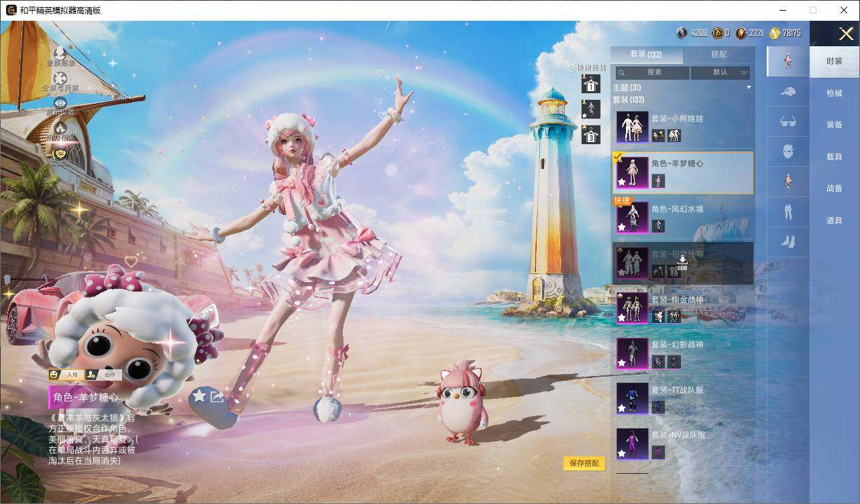Screen dimensions: 860x504
Task: Select the 角色-风幻水境 outfit thumbnail
Action: point(633,218)
